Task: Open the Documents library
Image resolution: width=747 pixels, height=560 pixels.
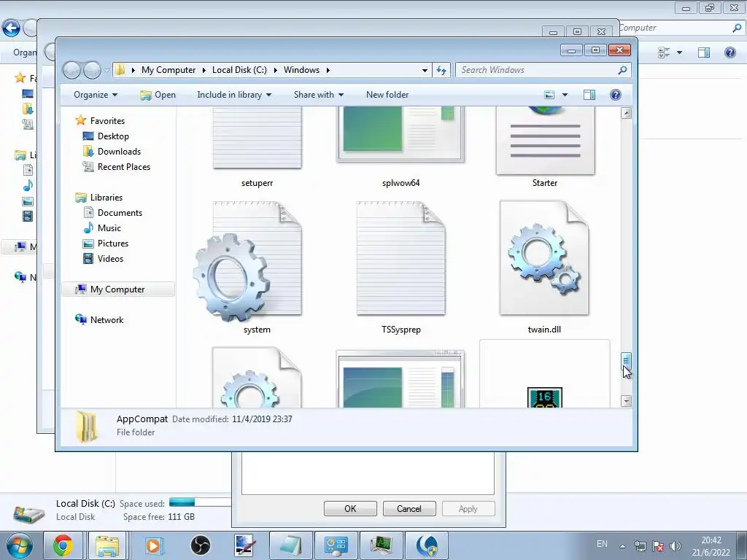Action: point(120,213)
